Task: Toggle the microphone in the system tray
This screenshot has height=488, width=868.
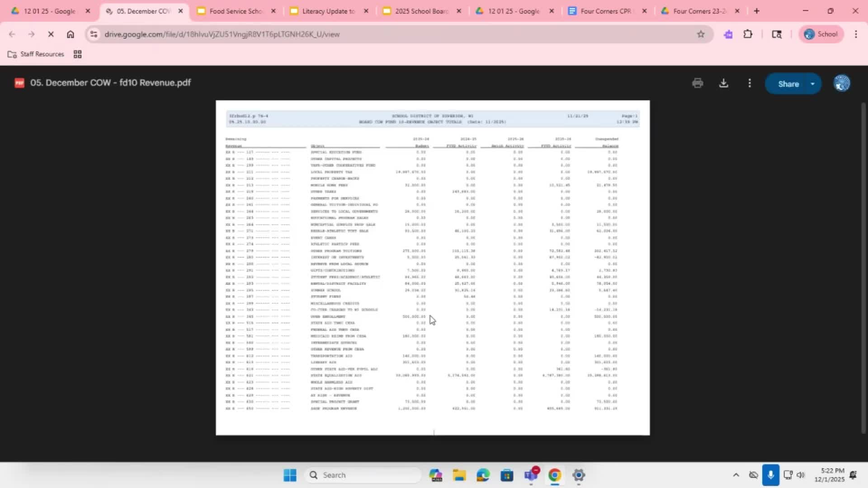Action: tap(771, 475)
